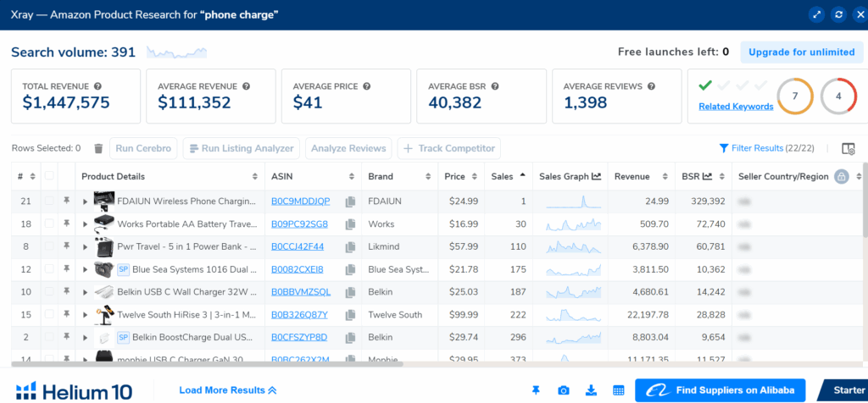Sort by the ASIN column
Image resolution: width=868 pixels, height=403 pixels.
352,177
